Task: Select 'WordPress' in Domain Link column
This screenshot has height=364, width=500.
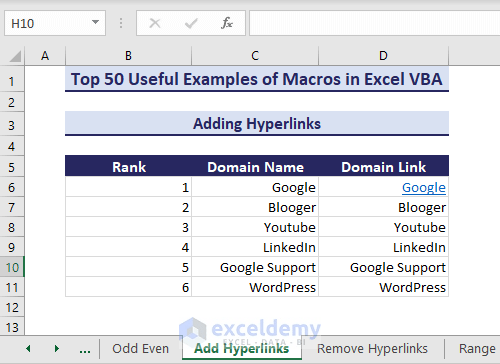Action: (384, 287)
